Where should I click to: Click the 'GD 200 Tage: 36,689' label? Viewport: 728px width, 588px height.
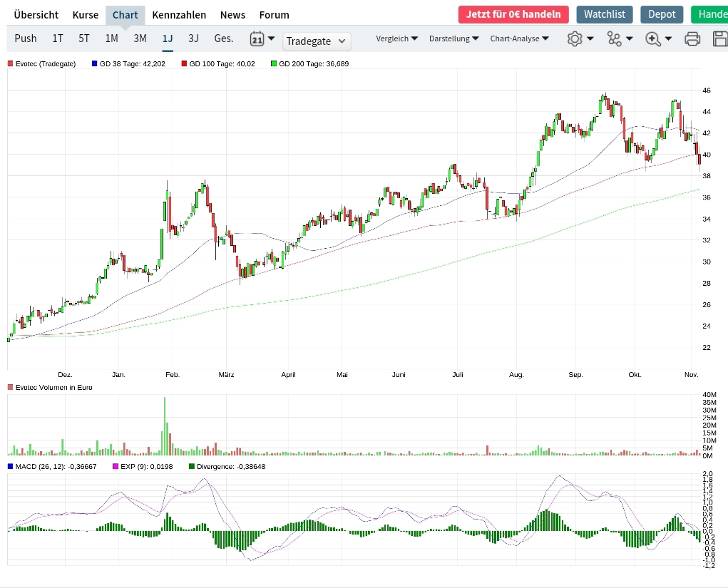pos(314,63)
